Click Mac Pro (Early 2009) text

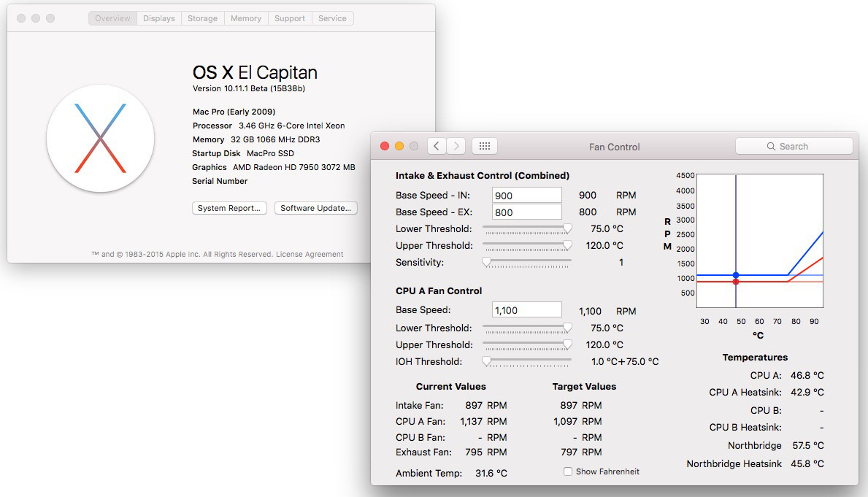coord(234,112)
